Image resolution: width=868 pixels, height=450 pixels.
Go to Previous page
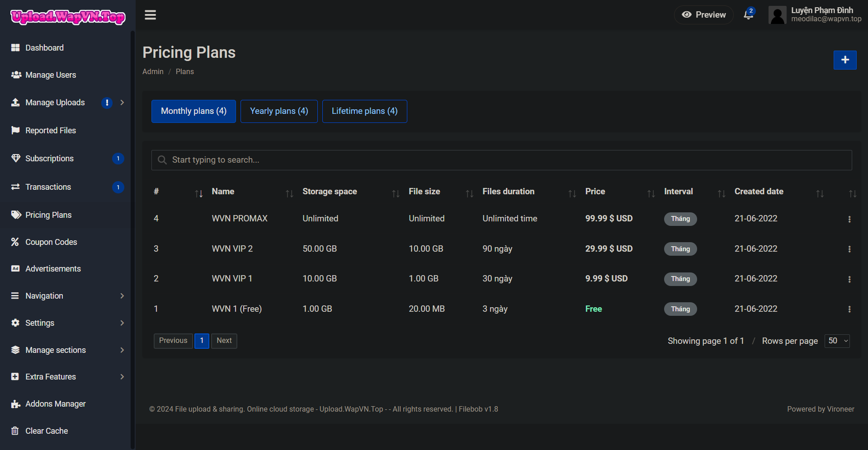[x=173, y=341]
